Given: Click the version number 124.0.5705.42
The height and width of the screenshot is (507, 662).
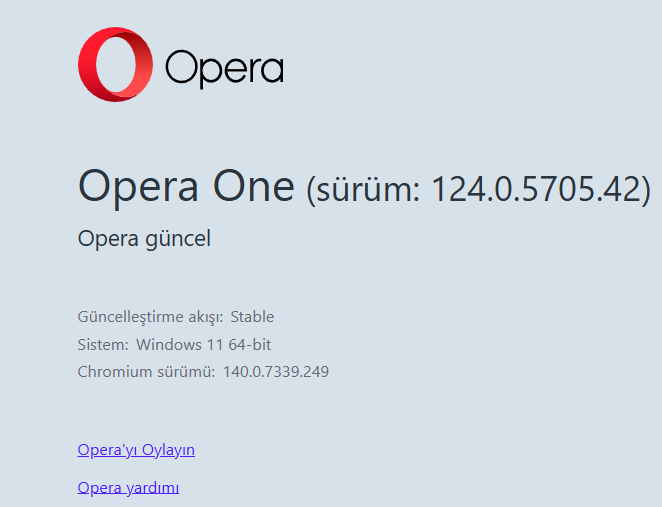Looking at the screenshot, I should [x=535, y=188].
